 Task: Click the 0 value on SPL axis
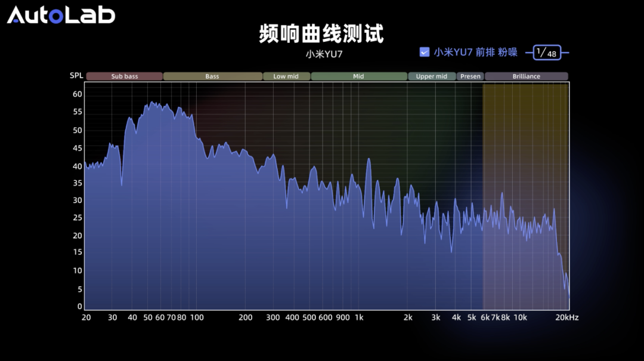pyautogui.click(x=80, y=306)
